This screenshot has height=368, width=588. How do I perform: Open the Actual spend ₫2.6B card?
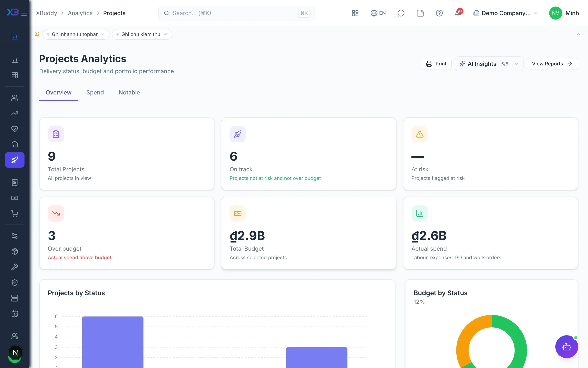[490, 233]
